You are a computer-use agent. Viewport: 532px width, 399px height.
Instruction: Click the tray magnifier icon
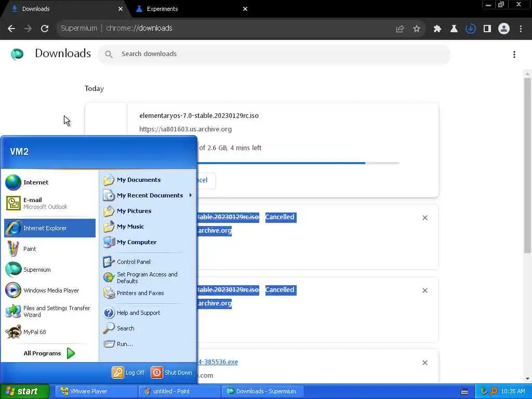[494, 392]
